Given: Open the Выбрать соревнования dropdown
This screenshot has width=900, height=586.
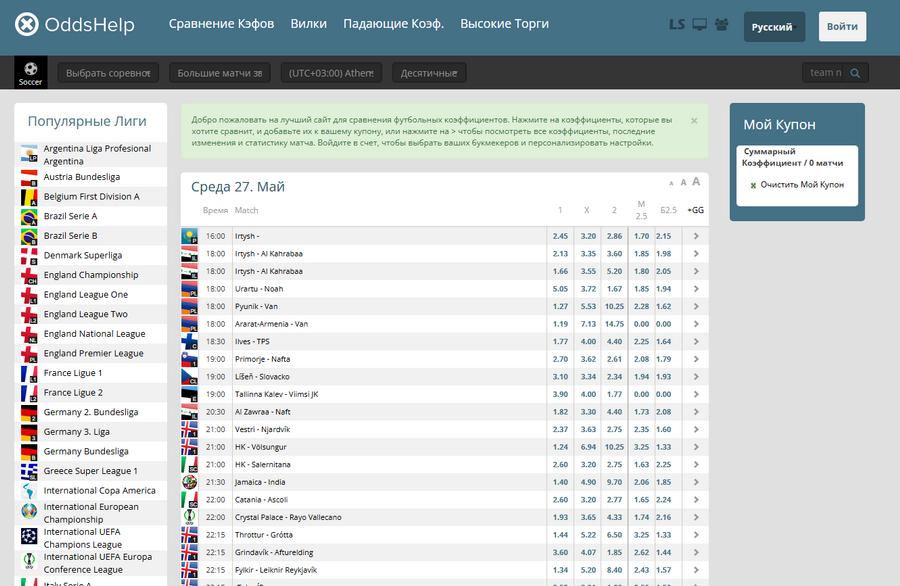Looking at the screenshot, I should click(x=108, y=73).
